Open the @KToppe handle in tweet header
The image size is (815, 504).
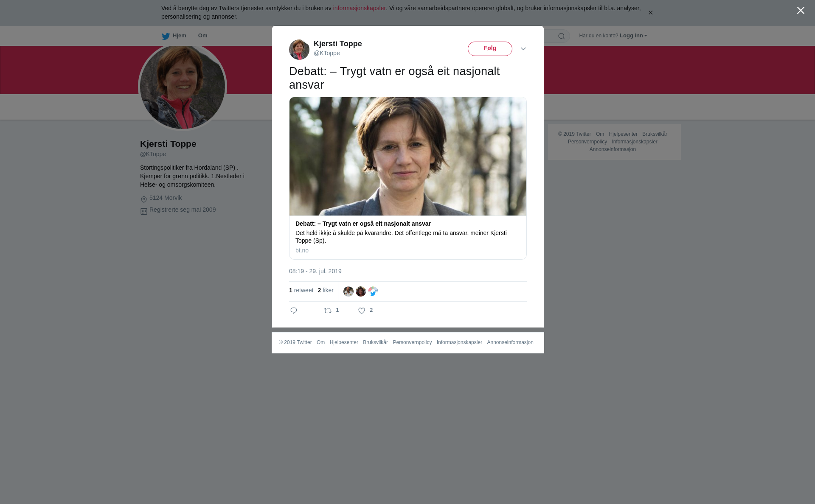327,53
